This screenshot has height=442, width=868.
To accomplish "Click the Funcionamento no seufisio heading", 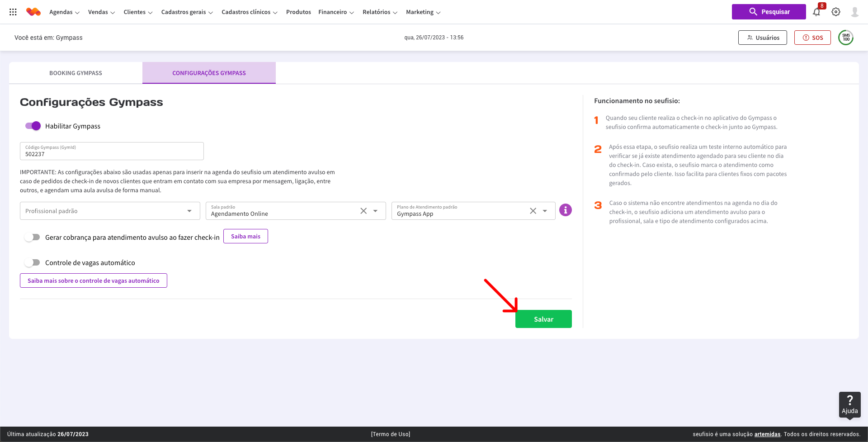I will (x=637, y=101).
